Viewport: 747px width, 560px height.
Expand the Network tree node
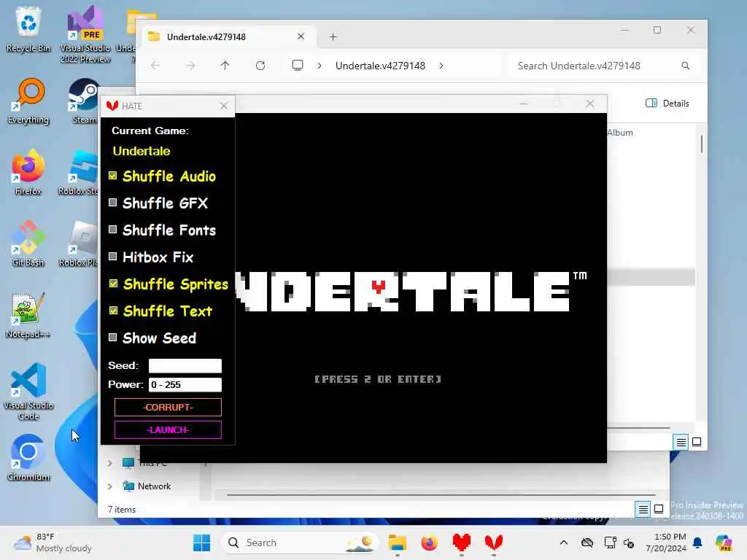(x=110, y=486)
